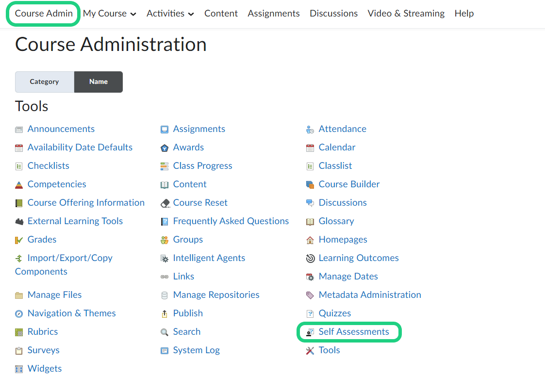
Task: Click the Awards badge icon
Action: tap(165, 148)
